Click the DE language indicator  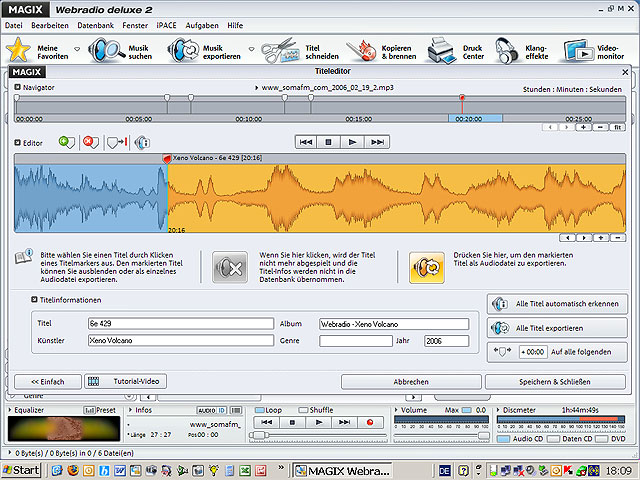444,471
